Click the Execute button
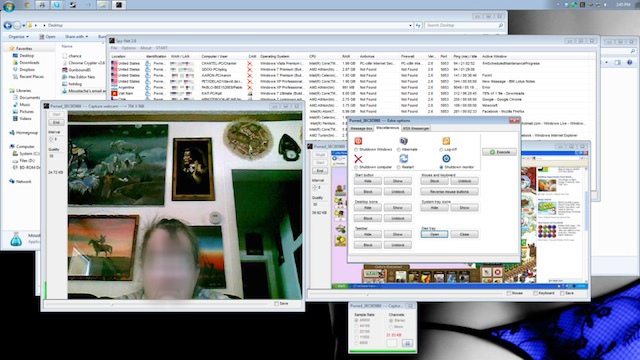640x360 pixels. click(x=499, y=152)
